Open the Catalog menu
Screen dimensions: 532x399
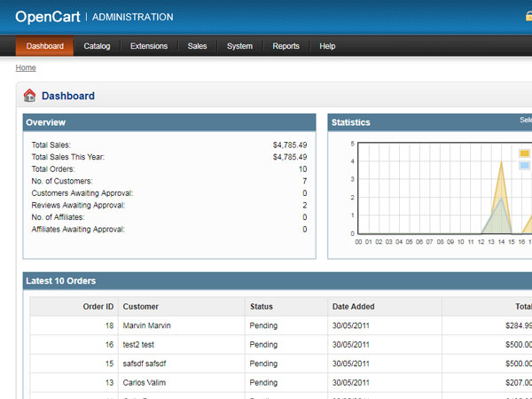pos(97,46)
